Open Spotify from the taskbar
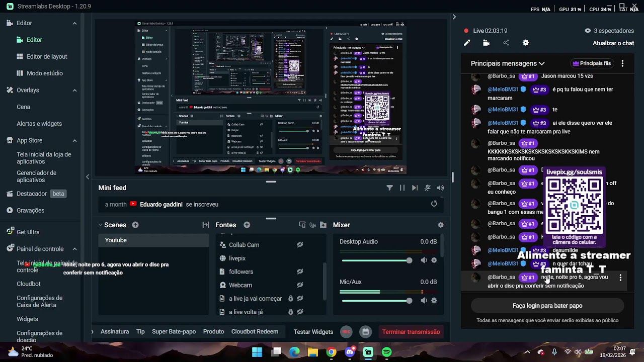Viewport: 644px width, 362px height. 387,352
